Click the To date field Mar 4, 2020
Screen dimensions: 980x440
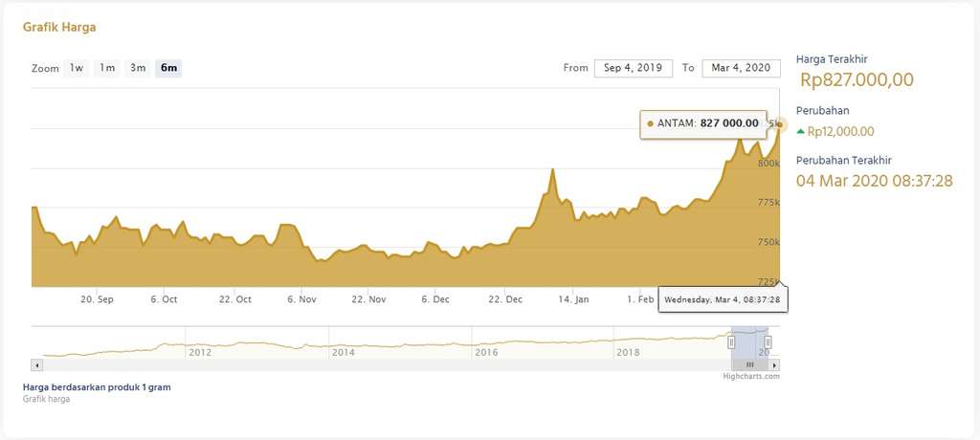coord(741,68)
